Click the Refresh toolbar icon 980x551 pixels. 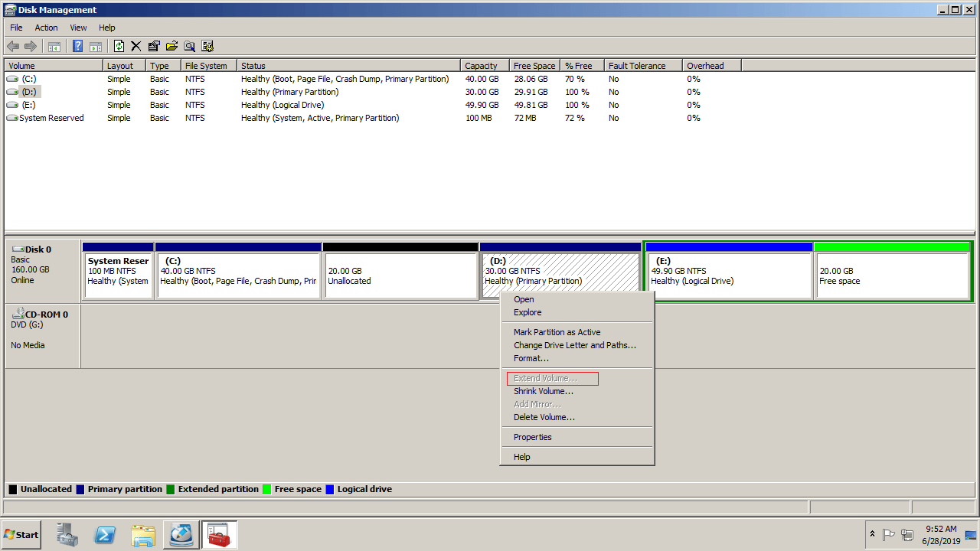(119, 46)
